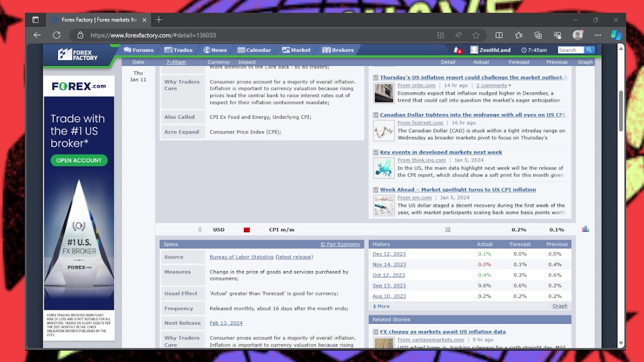Open Feb 13, 2024 next release
Viewport: 644px width, 362px height.
pos(226,323)
